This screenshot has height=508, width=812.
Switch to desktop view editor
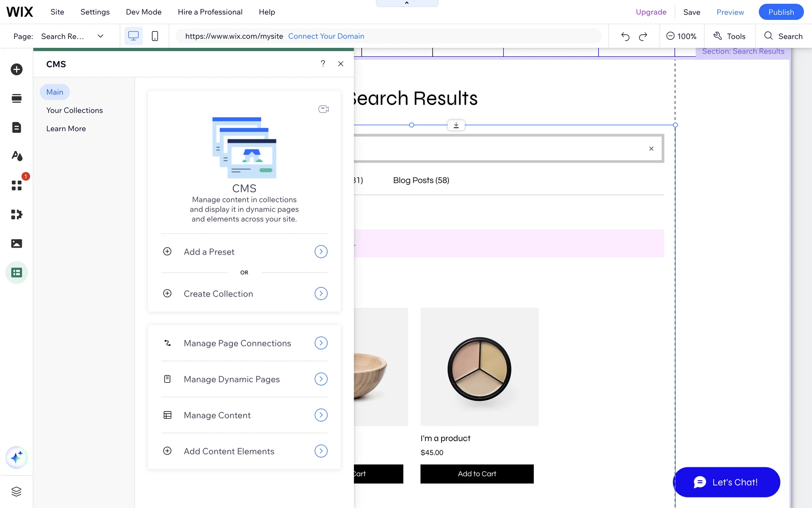tap(133, 36)
